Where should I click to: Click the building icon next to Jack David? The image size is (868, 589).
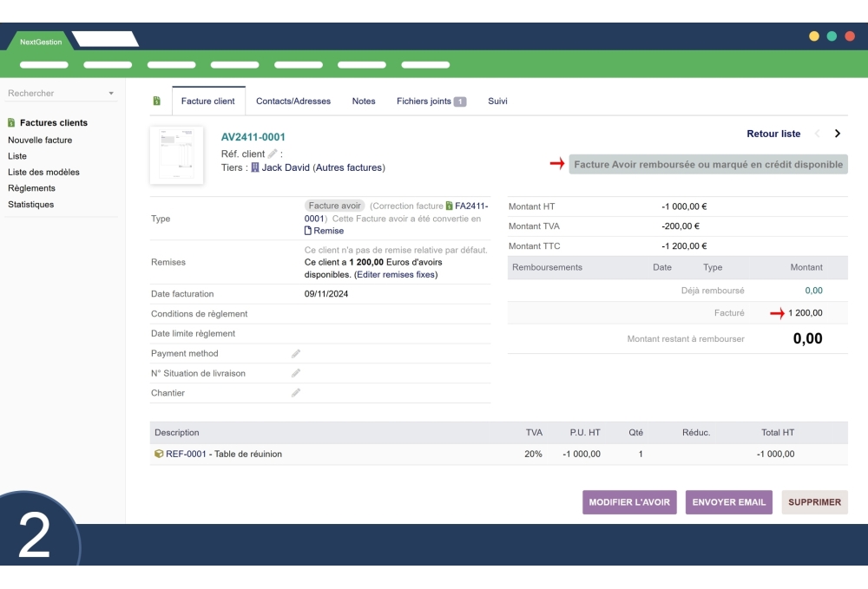pyautogui.click(x=254, y=167)
